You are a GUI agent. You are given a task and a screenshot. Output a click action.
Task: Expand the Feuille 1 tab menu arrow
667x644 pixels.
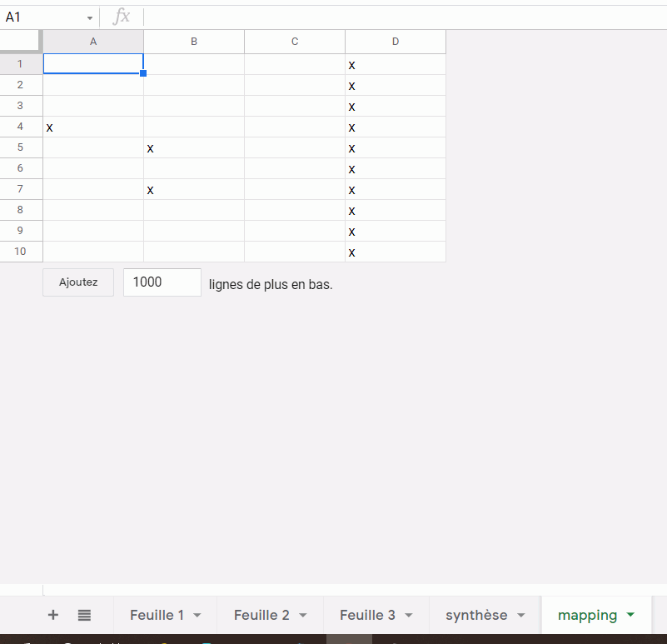click(197, 616)
